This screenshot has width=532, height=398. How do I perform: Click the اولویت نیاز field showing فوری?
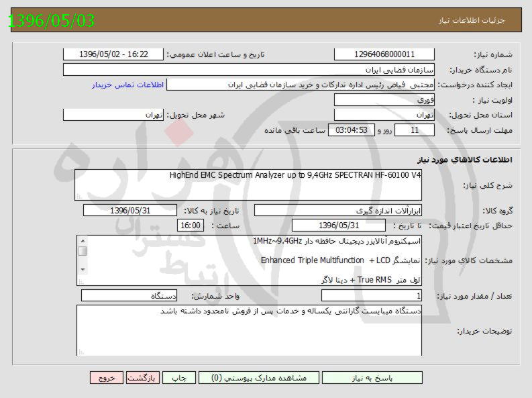384,99
